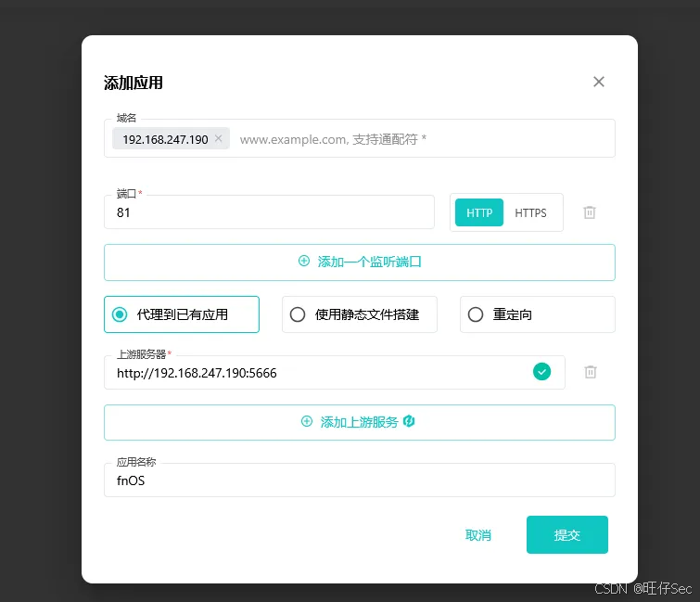This screenshot has width=700, height=602.
Task: Delete the upstream server trash icon
Action: tap(591, 372)
